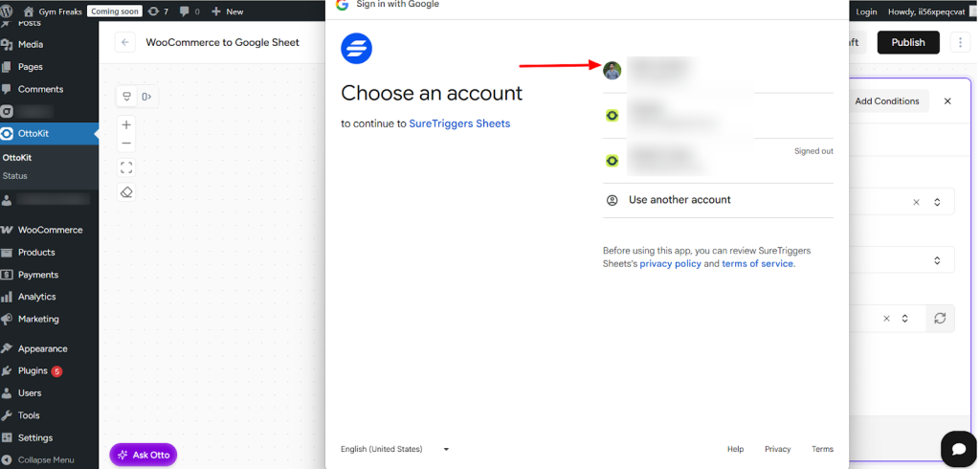Click the fit to screen icon

click(126, 167)
